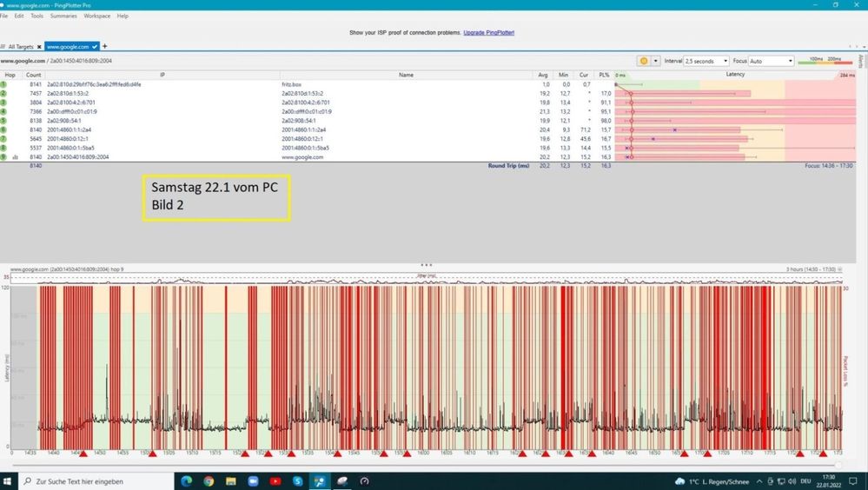This screenshot has width=868, height=490.
Task: Click the hop 3 green circle icon
Action: click(3, 103)
